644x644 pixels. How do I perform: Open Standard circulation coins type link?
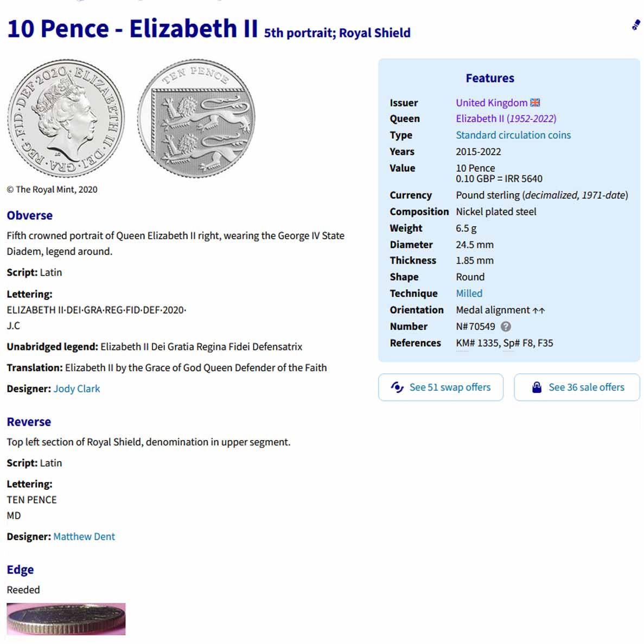pos(513,135)
